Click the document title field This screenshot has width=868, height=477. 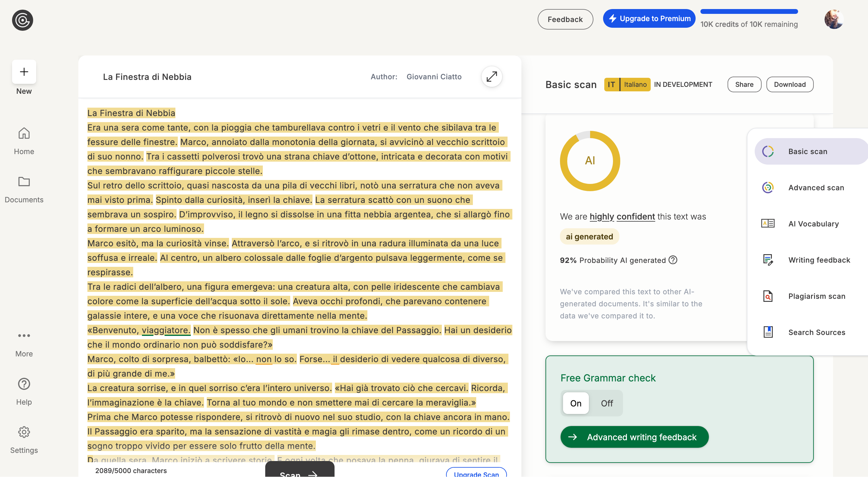pos(147,77)
